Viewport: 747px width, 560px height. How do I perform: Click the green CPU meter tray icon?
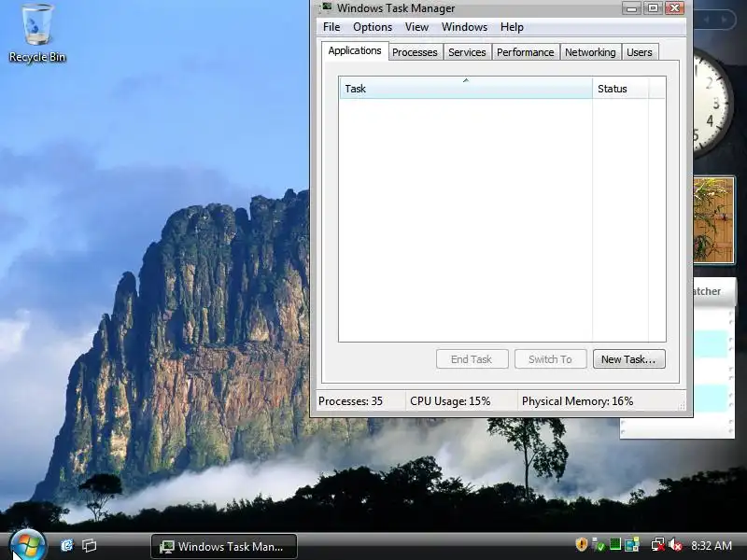click(x=615, y=544)
